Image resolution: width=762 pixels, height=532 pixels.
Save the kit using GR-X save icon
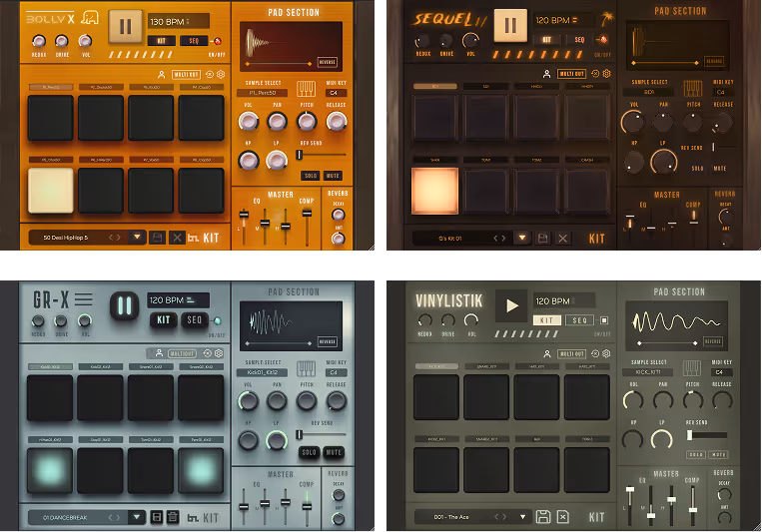(157, 517)
